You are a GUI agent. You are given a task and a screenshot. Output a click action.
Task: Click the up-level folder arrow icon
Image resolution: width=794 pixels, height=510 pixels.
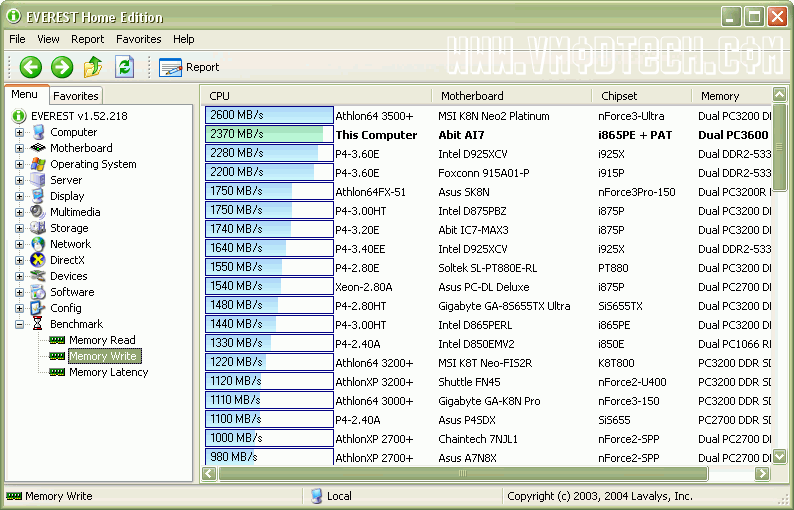point(93,67)
